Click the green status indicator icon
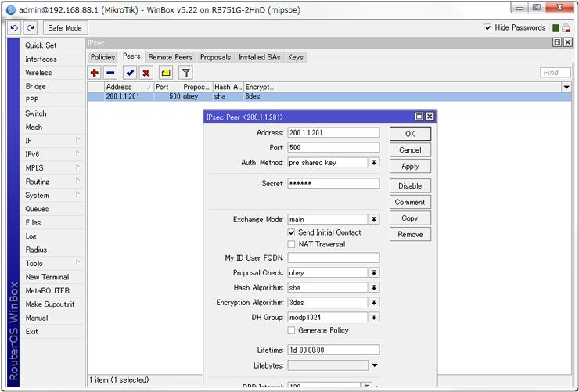Image resolution: width=579 pixels, height=392 pixels. point(556,27)
